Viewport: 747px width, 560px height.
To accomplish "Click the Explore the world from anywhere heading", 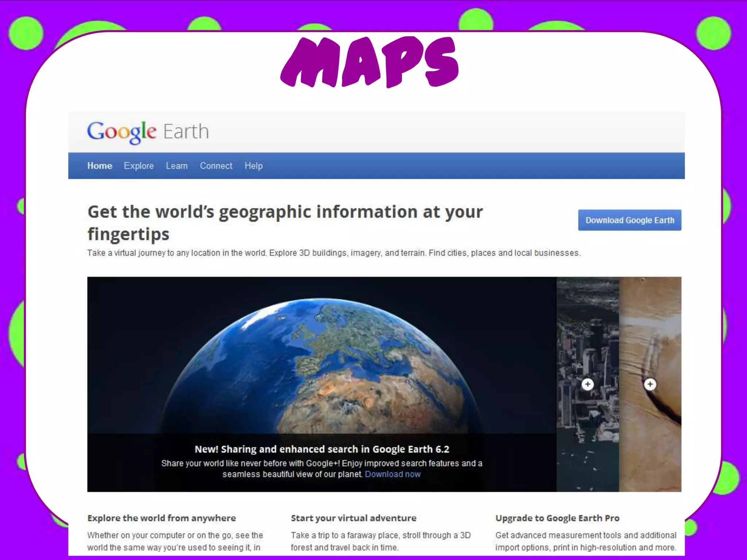I will pyautogui.click(x=162, y=518).
